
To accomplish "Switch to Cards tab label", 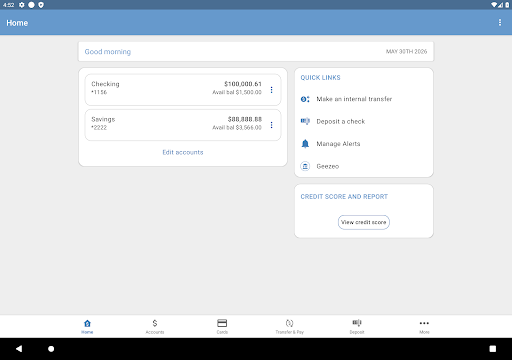I will click(222, 332).
